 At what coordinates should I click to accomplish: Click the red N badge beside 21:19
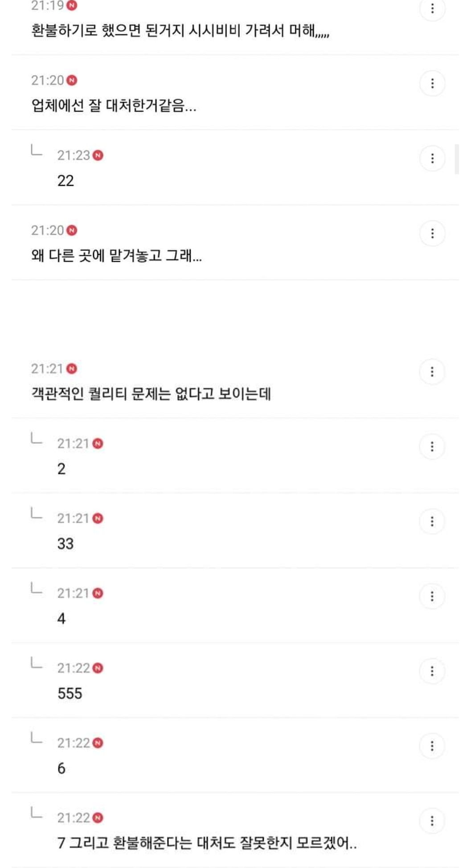pyautogui.click(x=72, y=5)
